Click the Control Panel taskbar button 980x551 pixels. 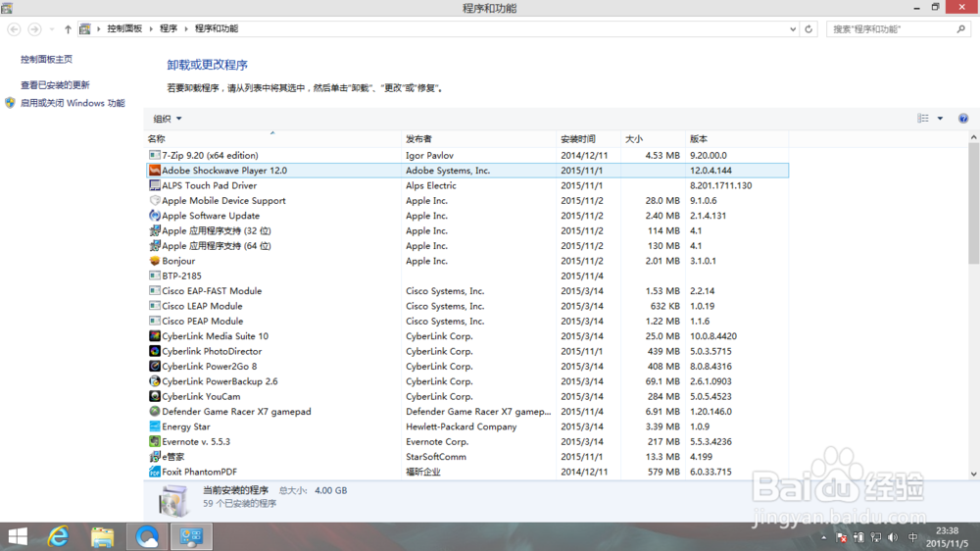[191, 536]
